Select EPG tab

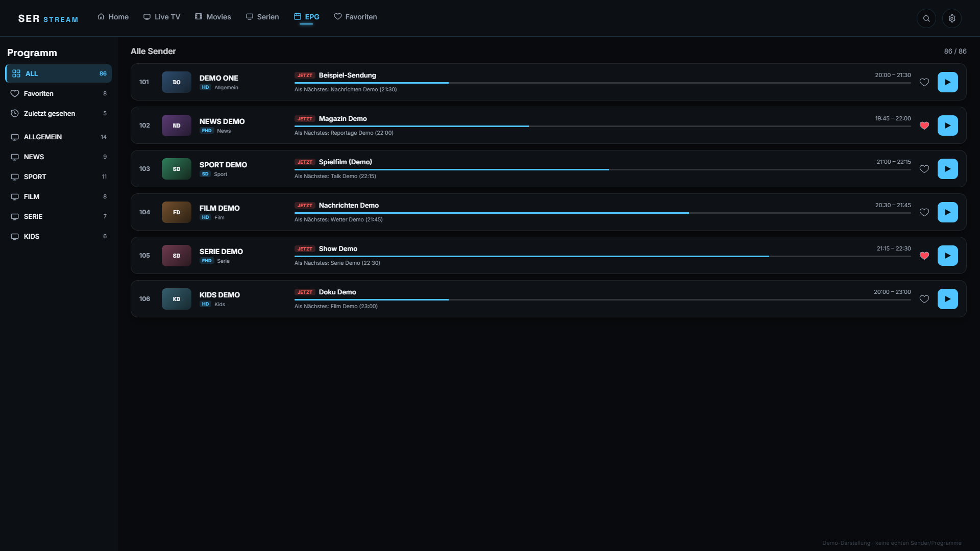(306, 17)
